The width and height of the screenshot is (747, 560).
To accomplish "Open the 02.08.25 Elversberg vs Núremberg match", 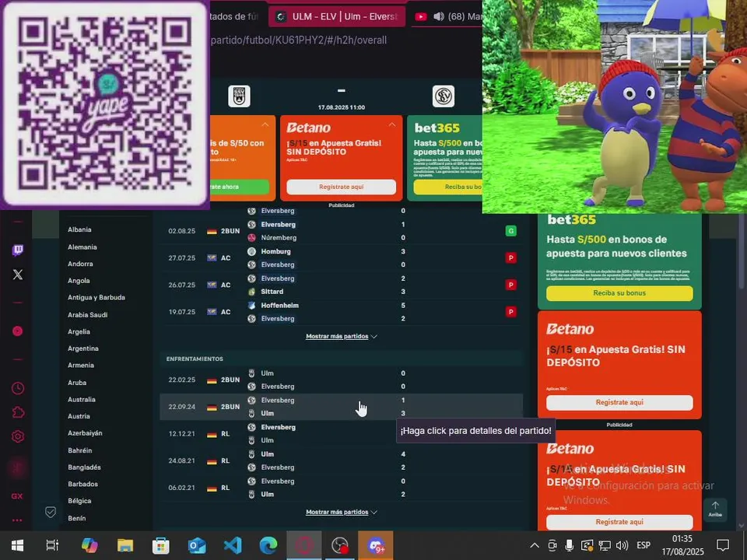I will tap(341, 231).
